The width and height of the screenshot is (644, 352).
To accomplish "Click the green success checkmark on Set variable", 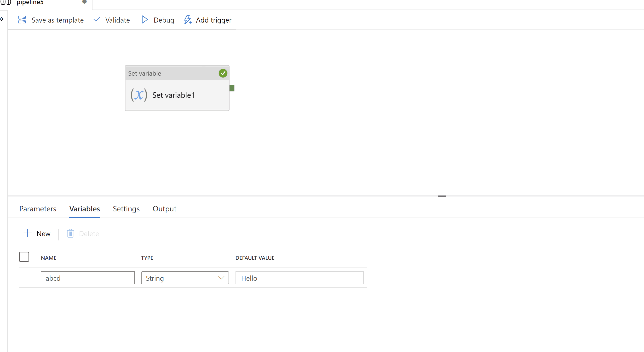I will pos(223,73).
